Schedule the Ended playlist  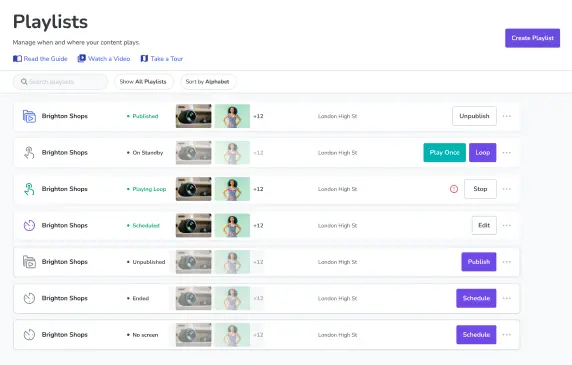click(x=476, y=298)
